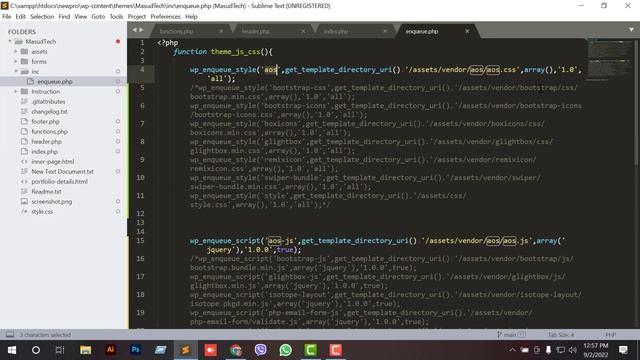Screen dimensions: 640x360
Task: Open style.css in sidebar
Action: click(x=42, y=211)
